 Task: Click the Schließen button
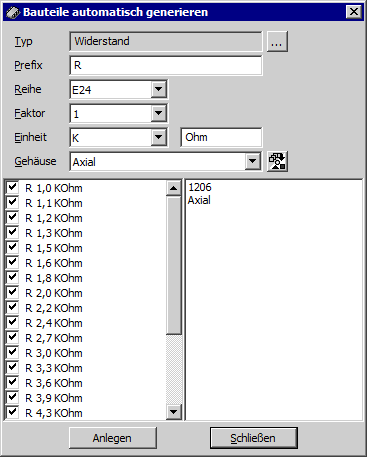point(254,438)
